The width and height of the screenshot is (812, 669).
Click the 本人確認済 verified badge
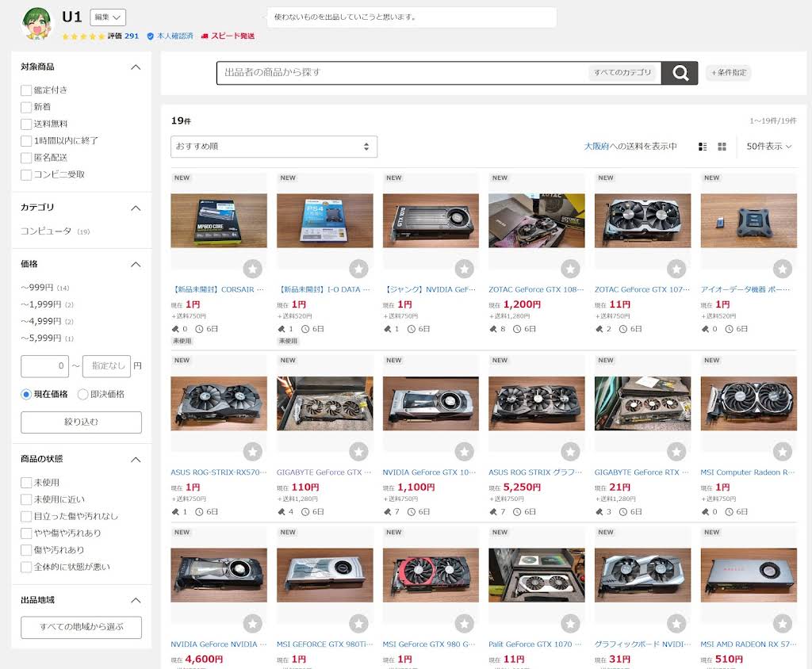[x=170, y=36]
